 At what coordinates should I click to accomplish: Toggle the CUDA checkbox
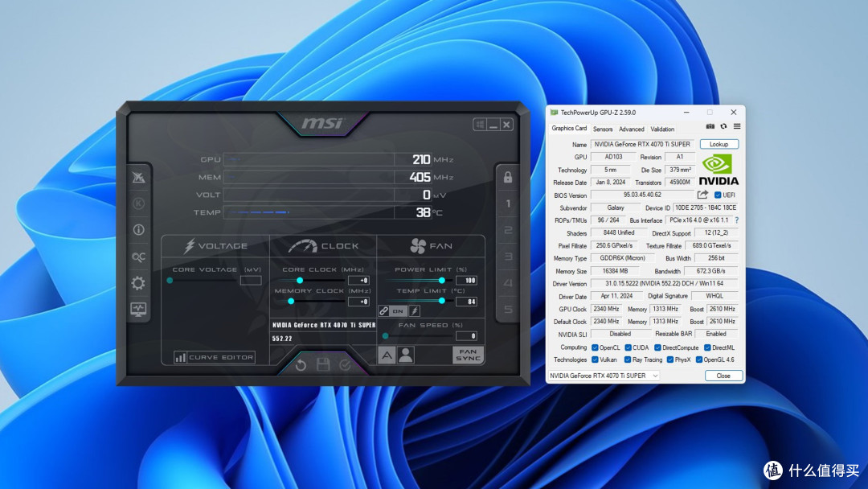628,347
